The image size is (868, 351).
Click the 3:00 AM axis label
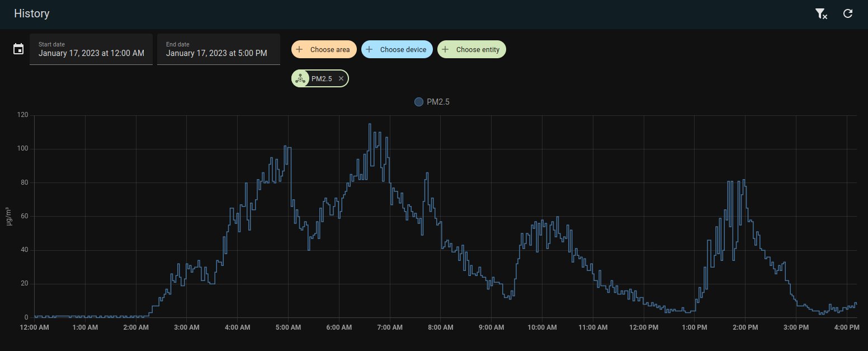point(187,327)
